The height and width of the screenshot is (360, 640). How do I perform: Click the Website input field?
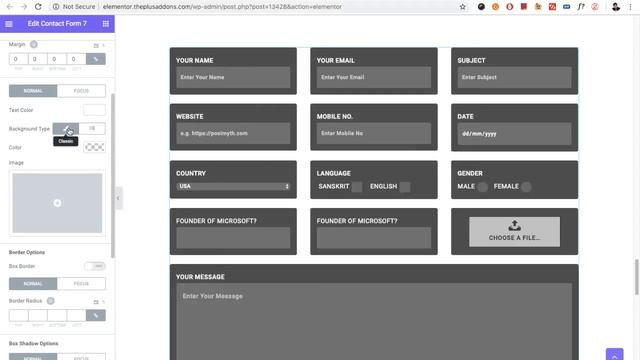(x=233, y=133)
